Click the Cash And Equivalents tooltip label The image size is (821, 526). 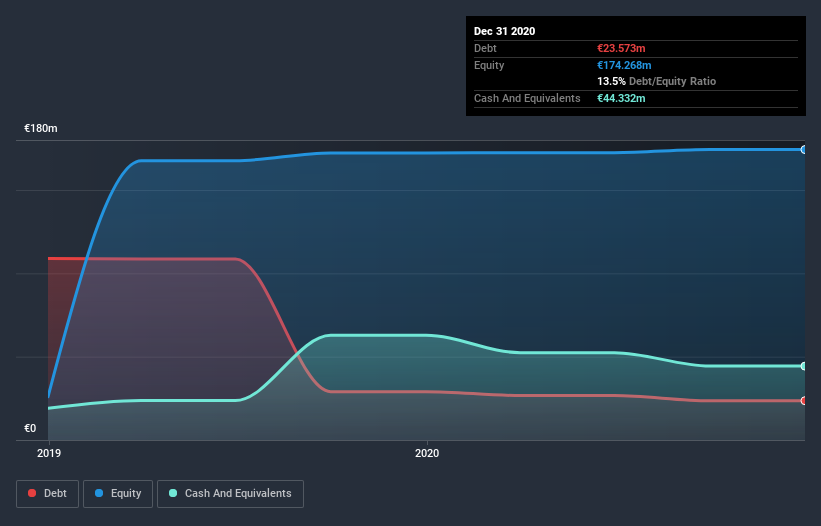point(527,98)
